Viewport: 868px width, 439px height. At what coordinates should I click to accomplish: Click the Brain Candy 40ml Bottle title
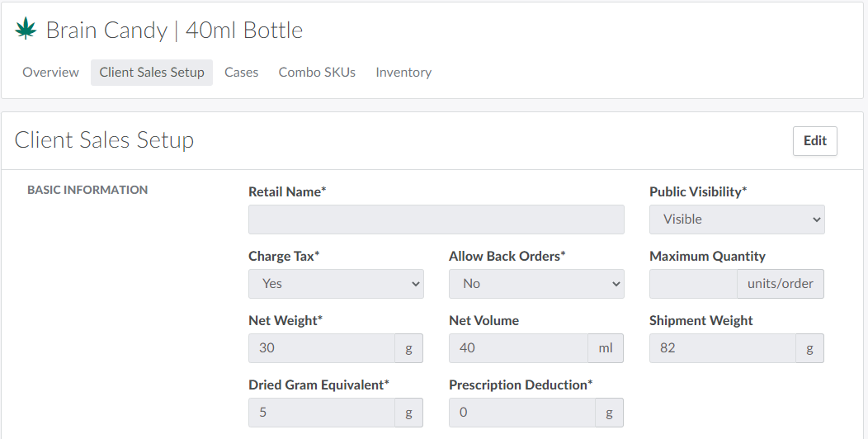[x=174, y=31]
